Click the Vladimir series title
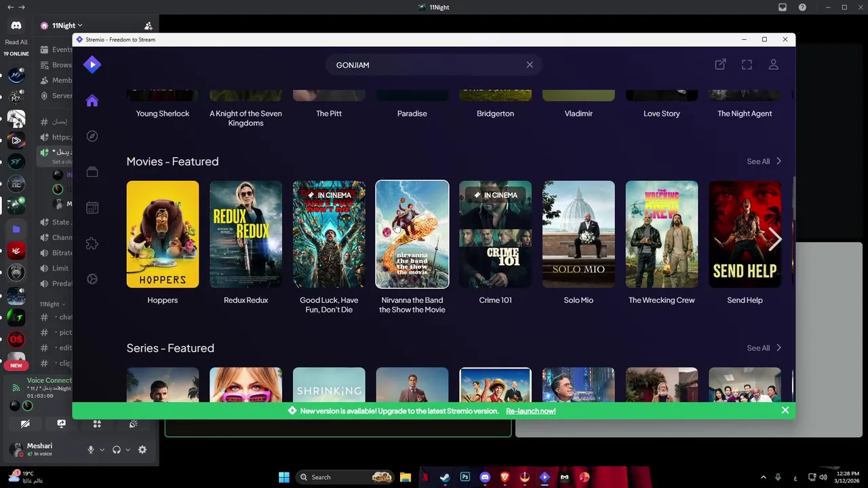Image resolution: width=868 pixels, height=488 pixels. click(x=578, y=113)
